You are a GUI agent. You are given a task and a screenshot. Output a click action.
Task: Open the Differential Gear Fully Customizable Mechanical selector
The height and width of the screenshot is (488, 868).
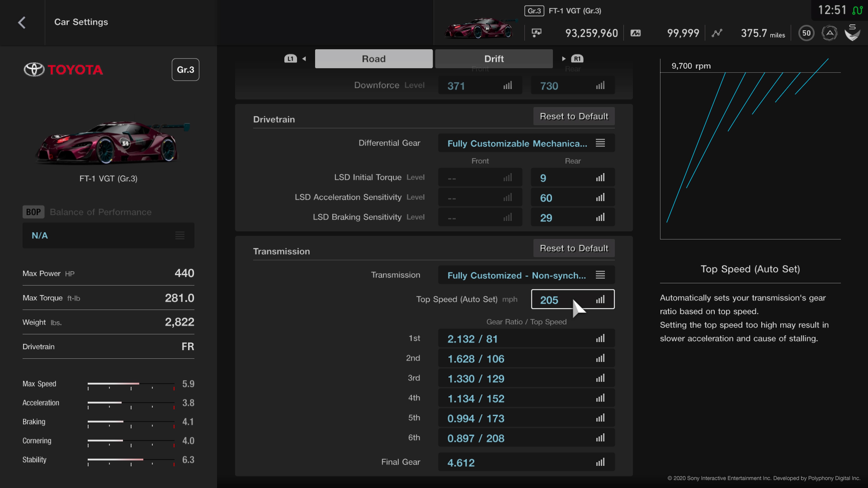[526, 143]
